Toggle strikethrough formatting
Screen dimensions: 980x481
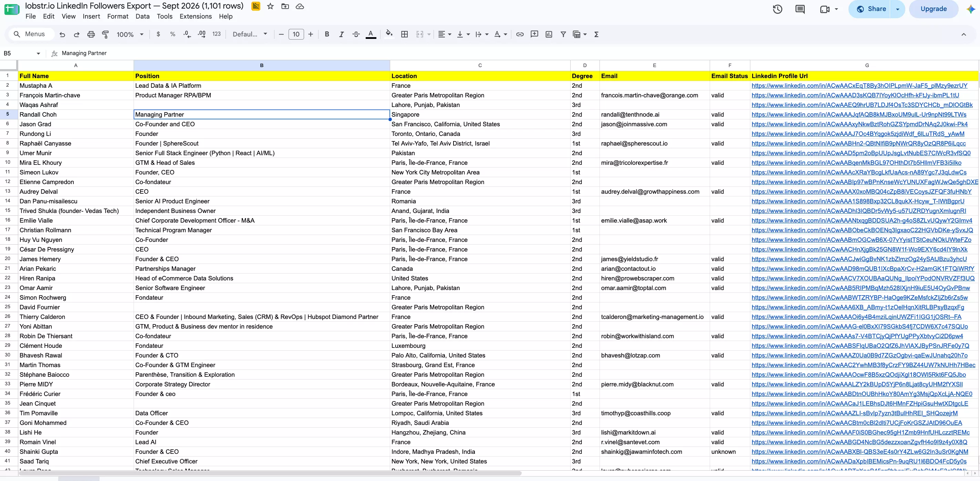coord(356,34)
